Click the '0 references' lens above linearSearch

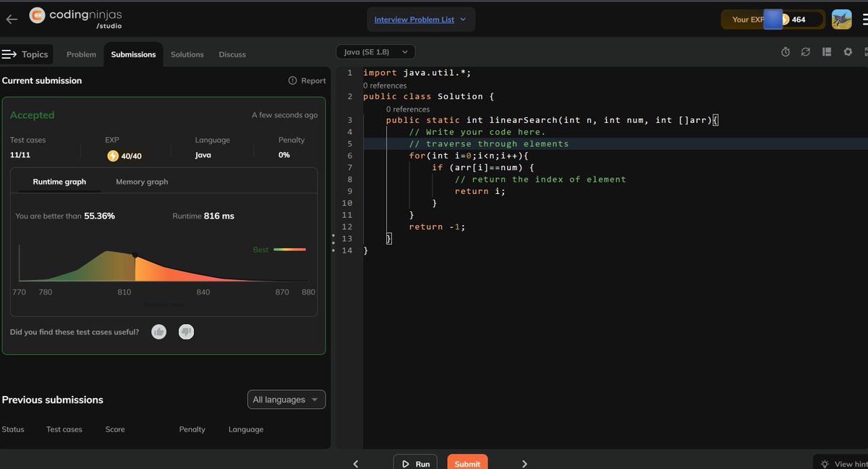pos(408,109)
